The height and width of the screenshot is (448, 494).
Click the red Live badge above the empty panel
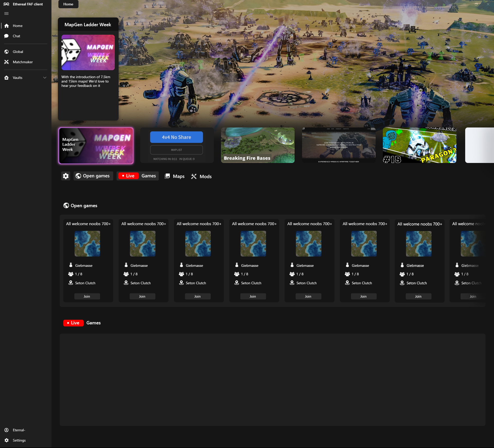[x=73, y=323]
